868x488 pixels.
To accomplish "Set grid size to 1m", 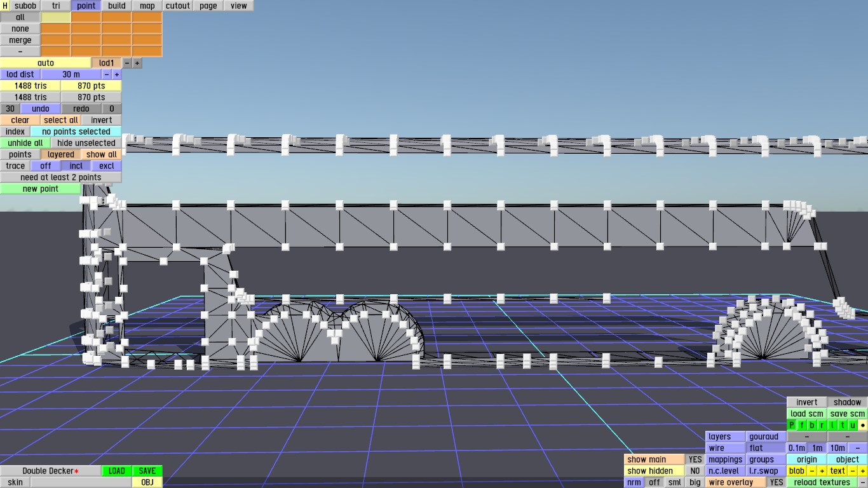I will point(817,448).
